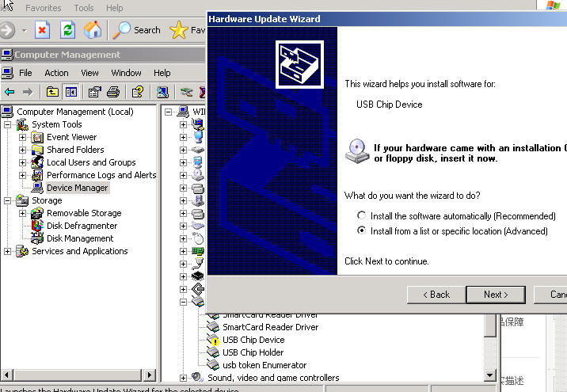
Task: Click right arrow of left pane scrollbar
Action: tap(150, 375)
